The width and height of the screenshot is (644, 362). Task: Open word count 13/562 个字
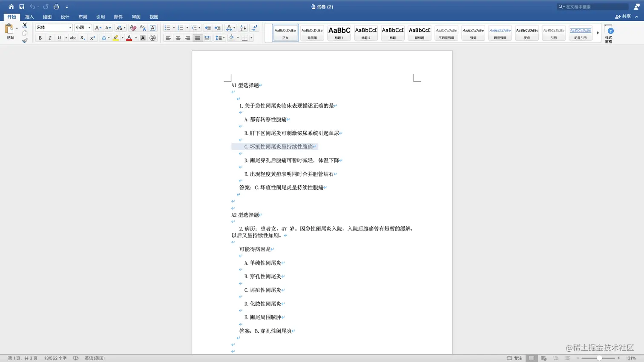tap(55, 358)
